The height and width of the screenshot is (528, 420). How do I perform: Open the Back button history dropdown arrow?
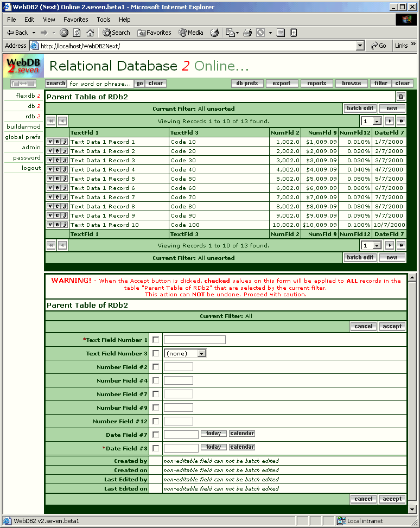click(34, 33)
